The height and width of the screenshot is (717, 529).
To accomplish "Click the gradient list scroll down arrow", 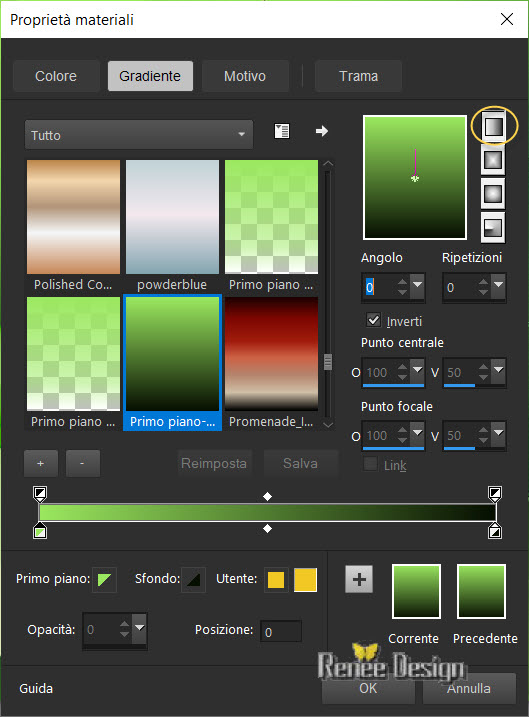I will click(328, 425).
